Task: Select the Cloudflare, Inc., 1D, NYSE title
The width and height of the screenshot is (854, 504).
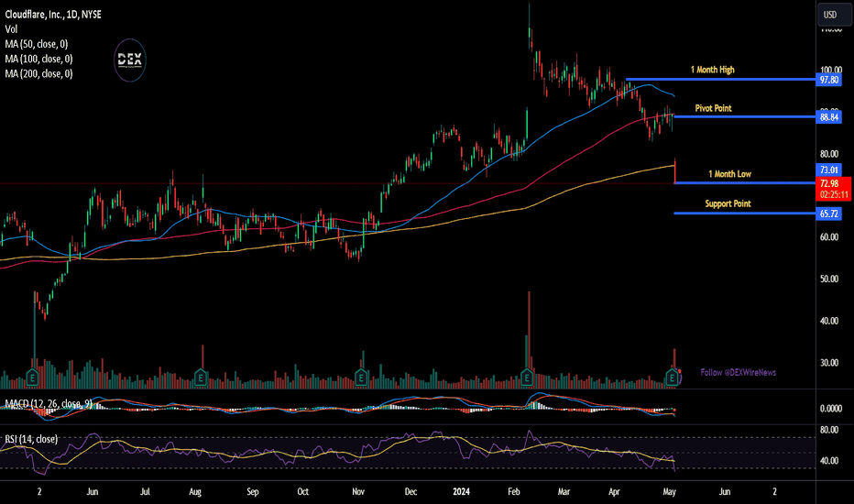Action: coord(53,15)
